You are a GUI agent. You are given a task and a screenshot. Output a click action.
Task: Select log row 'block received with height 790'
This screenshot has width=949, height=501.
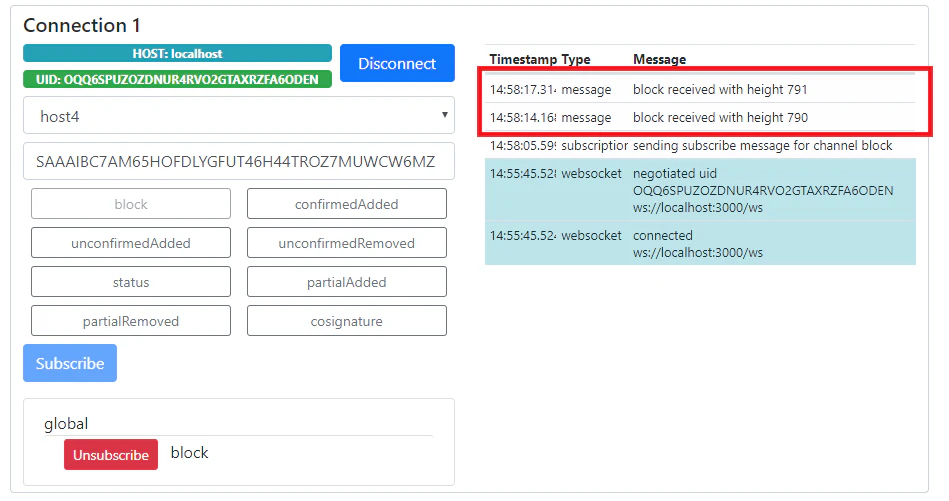pyautogui.click(x=700, y=117)
